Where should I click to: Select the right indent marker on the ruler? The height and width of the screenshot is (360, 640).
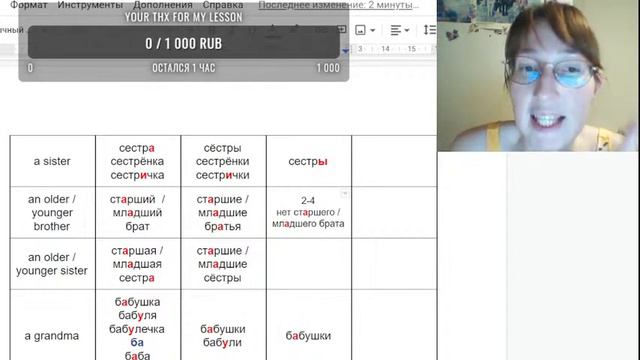[x=346, y=51]
